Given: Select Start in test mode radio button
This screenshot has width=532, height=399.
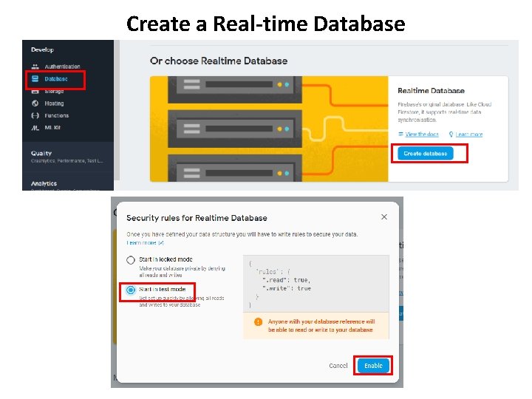Looking at the screenshot, I should point(131,290).
